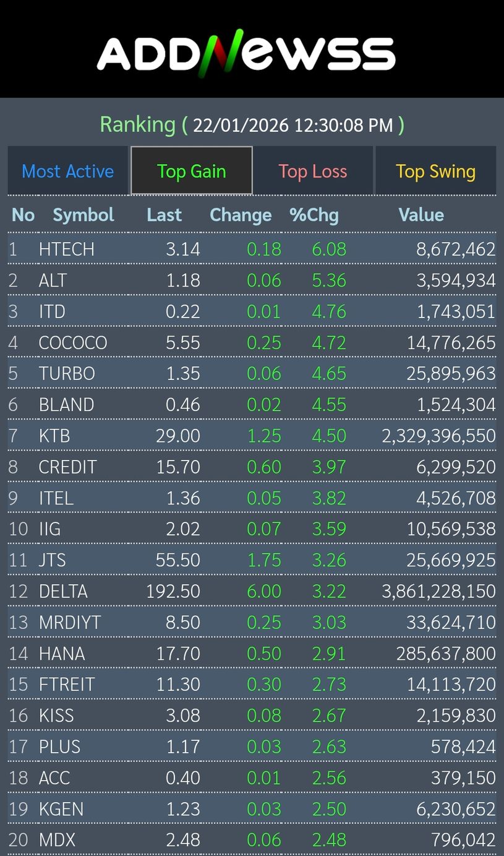Select the MRDIYT row
Image resolution: width=504 pixels, height=856 pixels.
point(70,622)
